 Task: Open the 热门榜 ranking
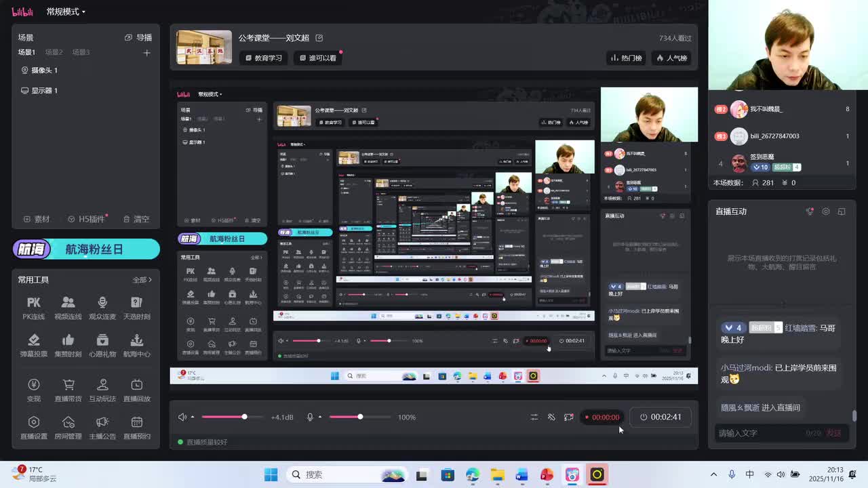click(x=625, y=58)
